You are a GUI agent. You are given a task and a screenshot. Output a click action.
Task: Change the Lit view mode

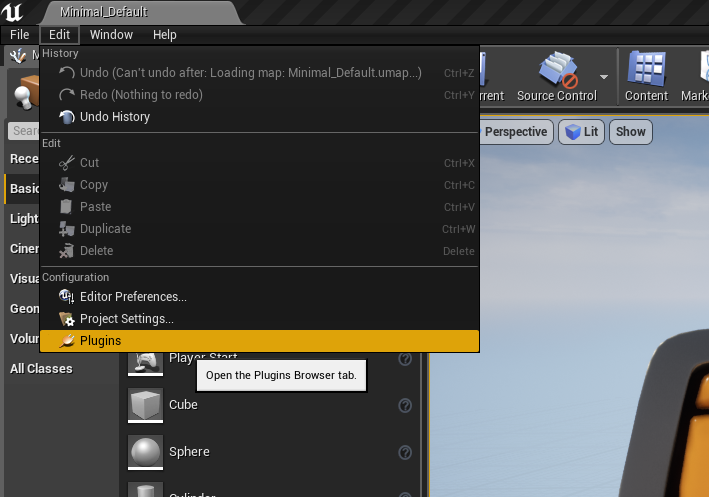tap(581, 132)
